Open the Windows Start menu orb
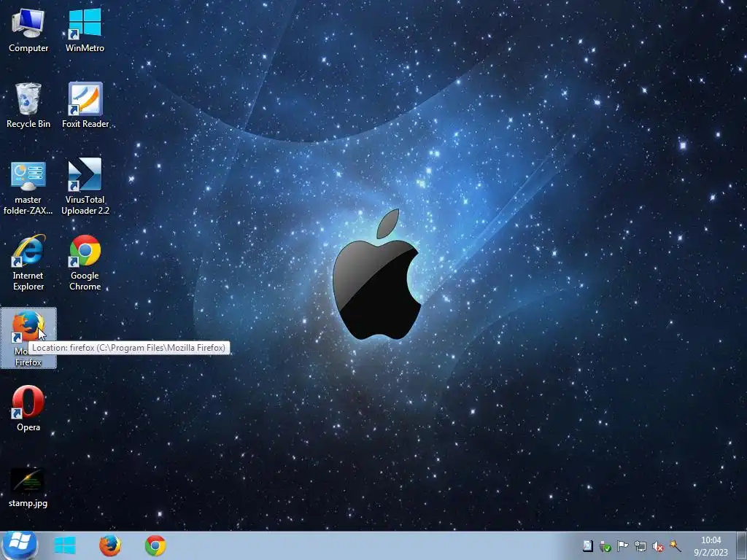 [20, 545]
